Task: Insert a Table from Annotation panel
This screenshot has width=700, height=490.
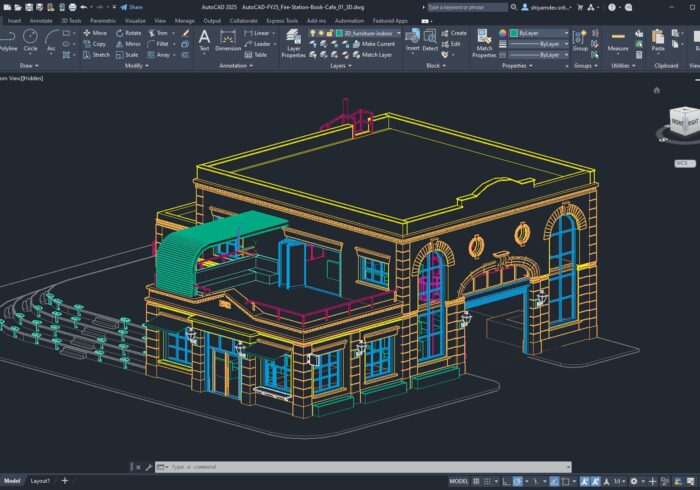Action: tap(256, 54)
